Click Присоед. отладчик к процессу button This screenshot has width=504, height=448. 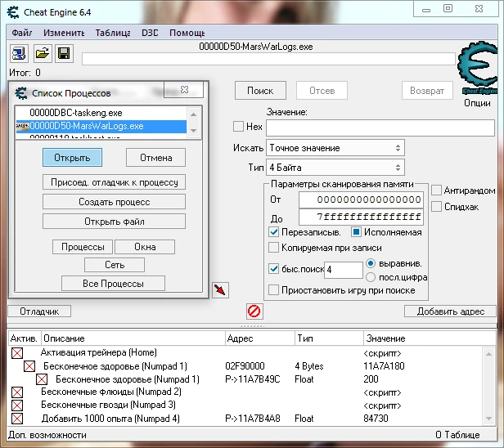pyautogui.click(x=114, y=182)
